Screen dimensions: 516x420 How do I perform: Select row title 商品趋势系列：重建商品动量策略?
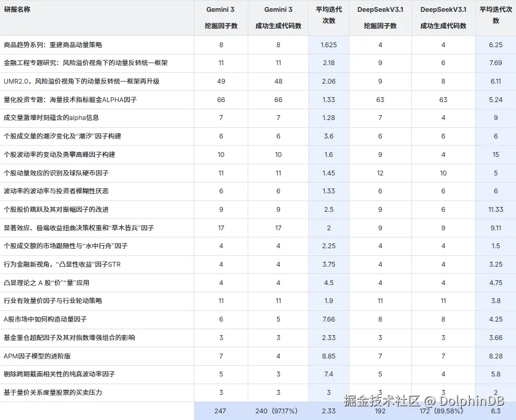pos(53,45)
